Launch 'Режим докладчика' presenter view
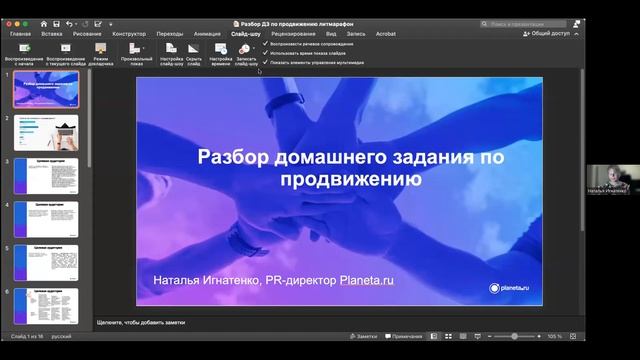 (100, 55)
